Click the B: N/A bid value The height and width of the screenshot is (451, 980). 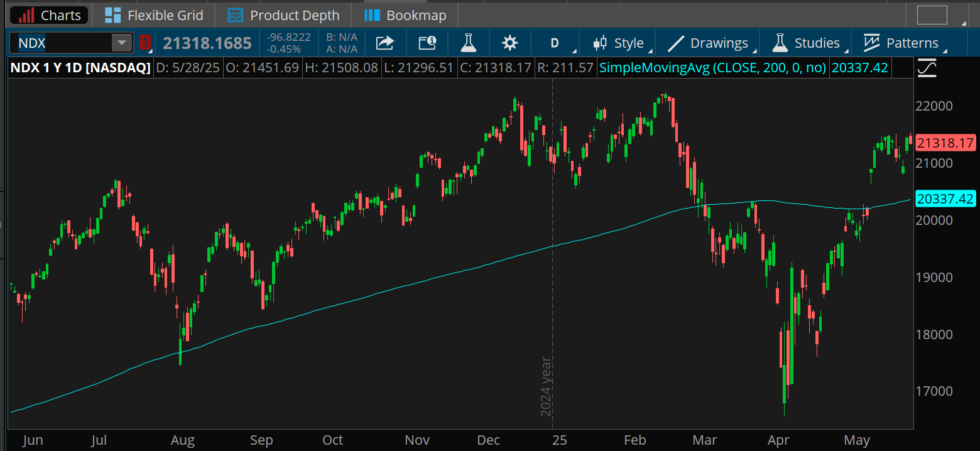coord(342,37)
